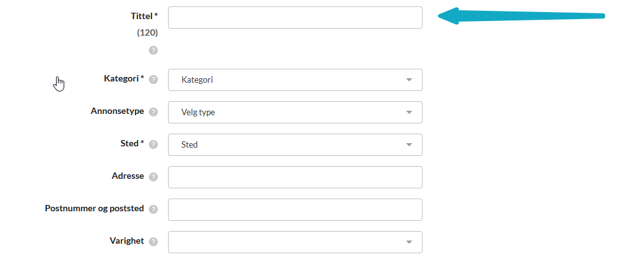Click the Postnummer og poststed help icon

(153, 209)
